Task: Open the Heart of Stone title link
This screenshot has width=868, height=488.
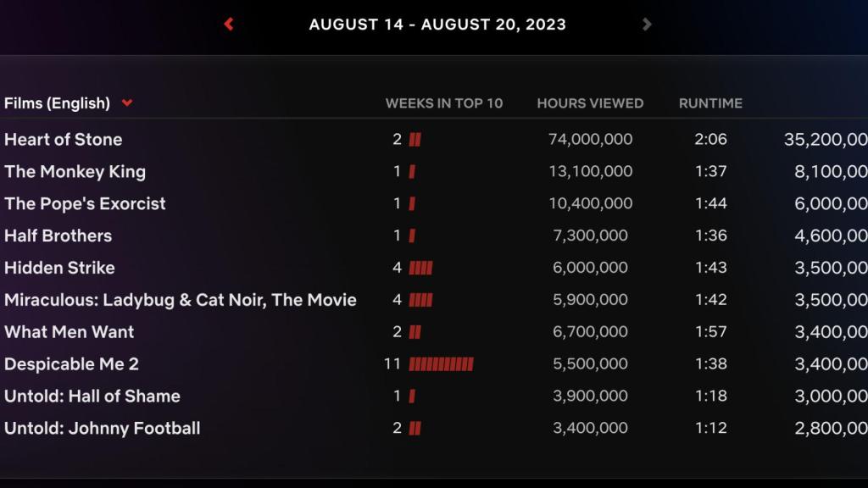Action: click(63, 139)
